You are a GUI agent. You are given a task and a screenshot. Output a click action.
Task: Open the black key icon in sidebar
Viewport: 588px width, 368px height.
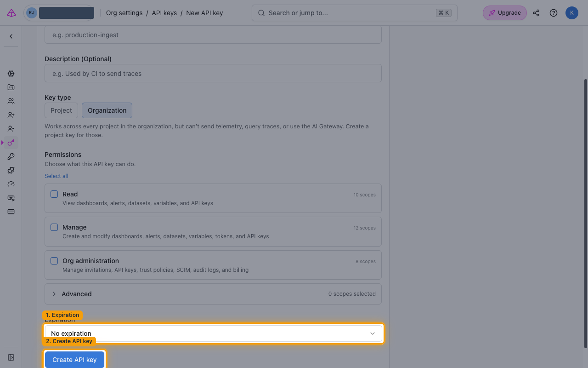(11, 156)
